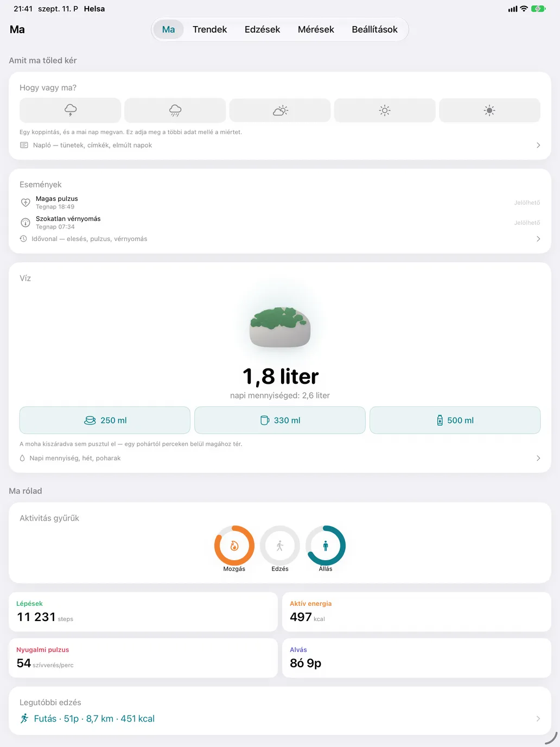The width and height of the screenshot is (560, 747).
Task: Tap the running figure icon beside Futás
Action: point(24,719)
